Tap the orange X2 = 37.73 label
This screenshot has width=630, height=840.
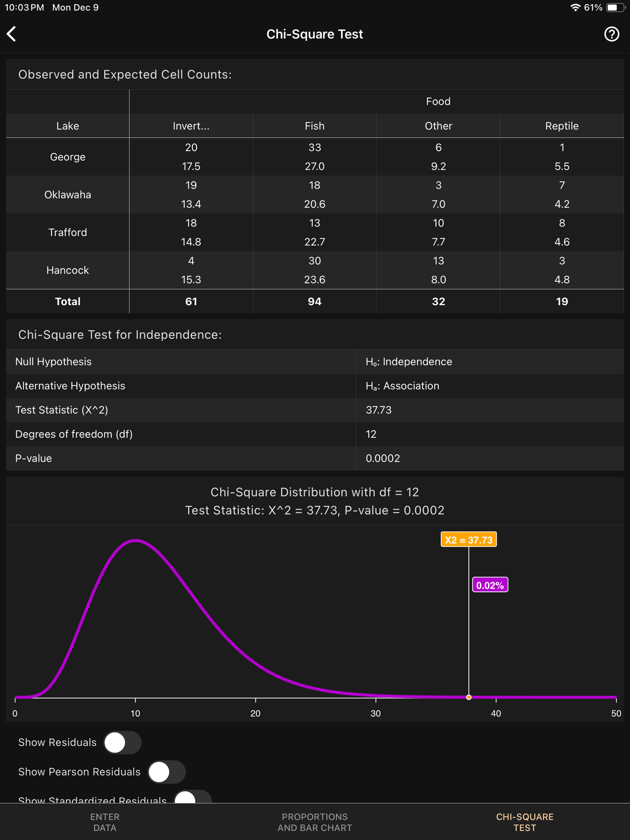(469, 540)
